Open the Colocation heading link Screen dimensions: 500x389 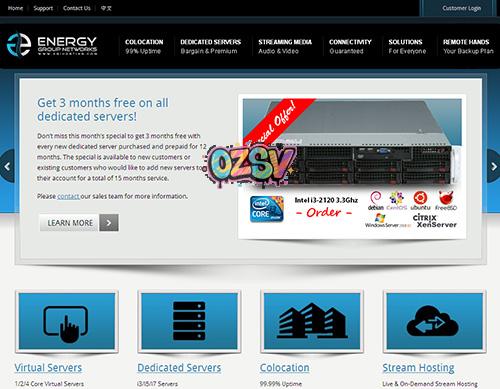[284, 368]
